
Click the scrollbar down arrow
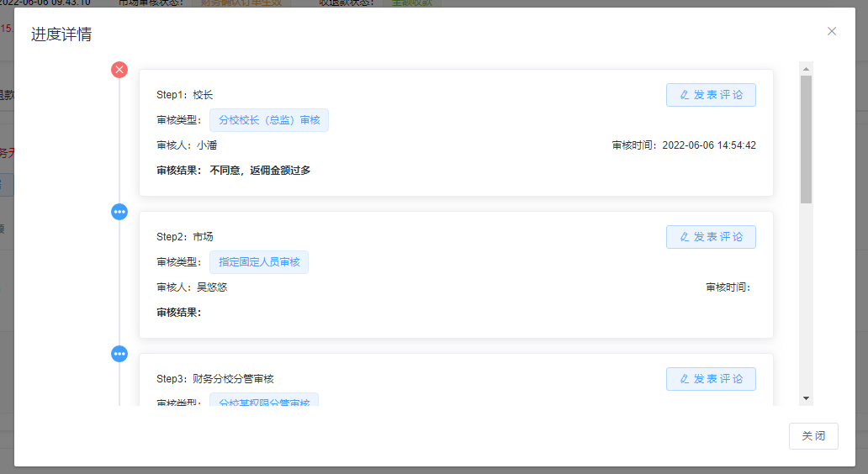tap(806, 398)
